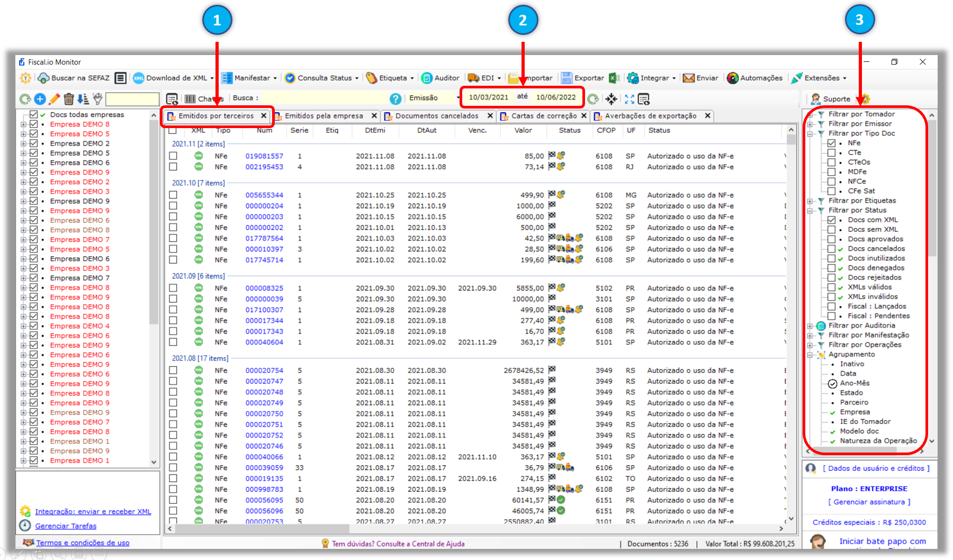Select the checkbox on row 002195453
The width and height of the screenshot is (953, 560).
[x=173, y=167]
